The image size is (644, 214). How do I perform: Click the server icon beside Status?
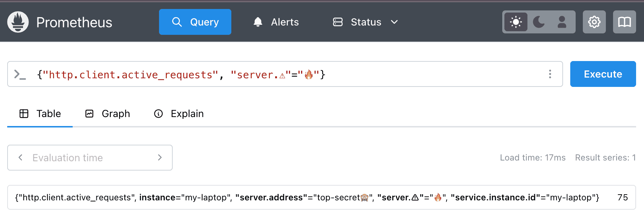point(337,22)
